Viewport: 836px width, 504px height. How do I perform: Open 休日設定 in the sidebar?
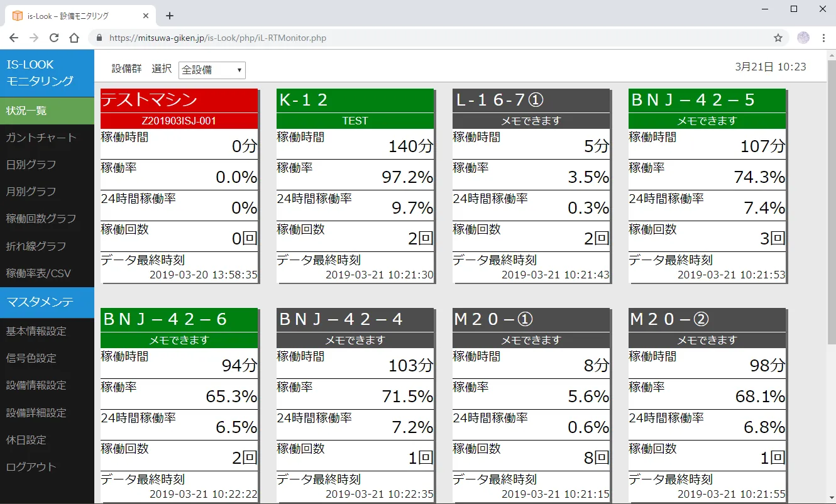click(47, 440)
